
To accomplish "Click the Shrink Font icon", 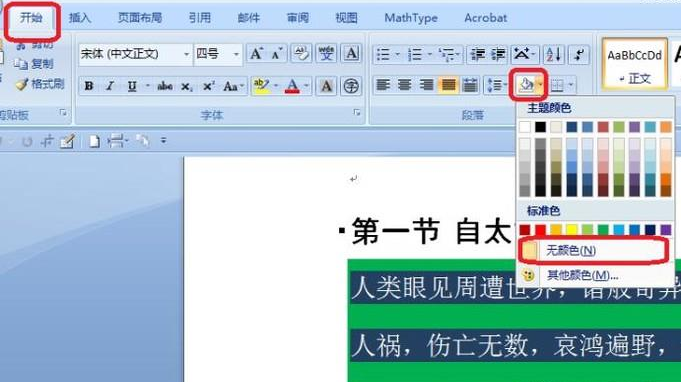I will 277,54.
